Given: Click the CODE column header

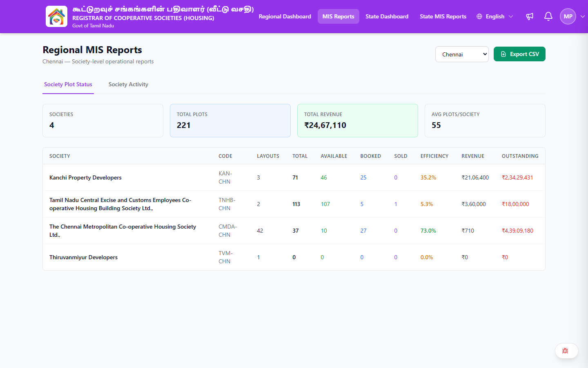Looking at the screenshot, I should (225, 156).
